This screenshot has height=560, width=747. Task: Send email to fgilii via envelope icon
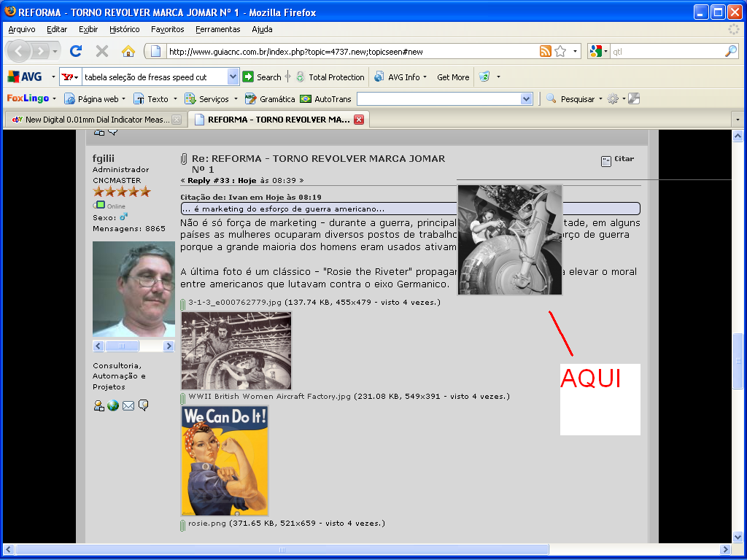click(x=128, y=405)
